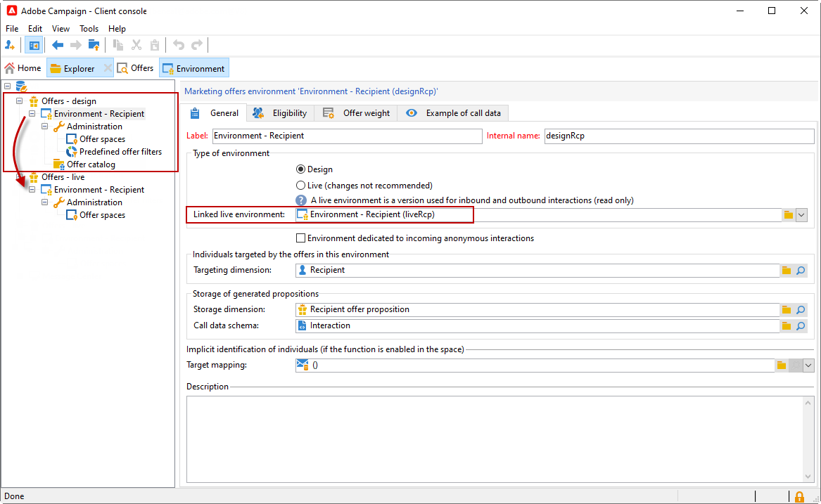Click the cut scissors icon
The image size is (821, 504).
click(x=136, y=45)
